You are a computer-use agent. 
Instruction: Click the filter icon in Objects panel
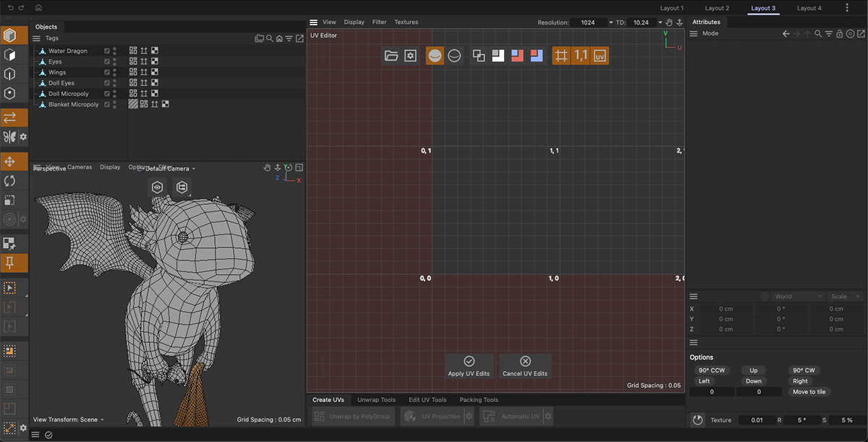click(289, 38)
